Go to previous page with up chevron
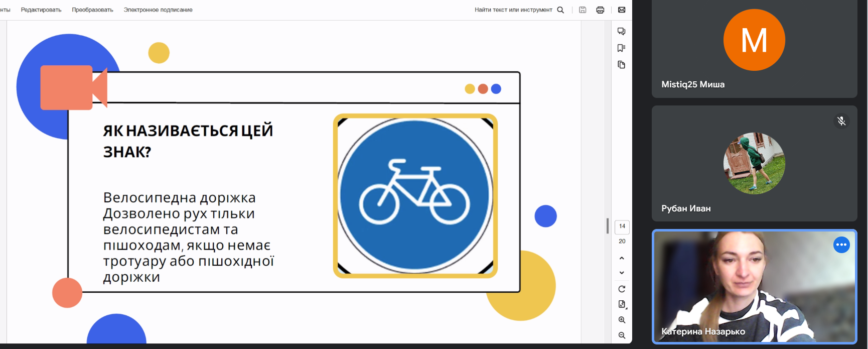The height and width of the screenshot is (349, 868). tap(622, 258)
